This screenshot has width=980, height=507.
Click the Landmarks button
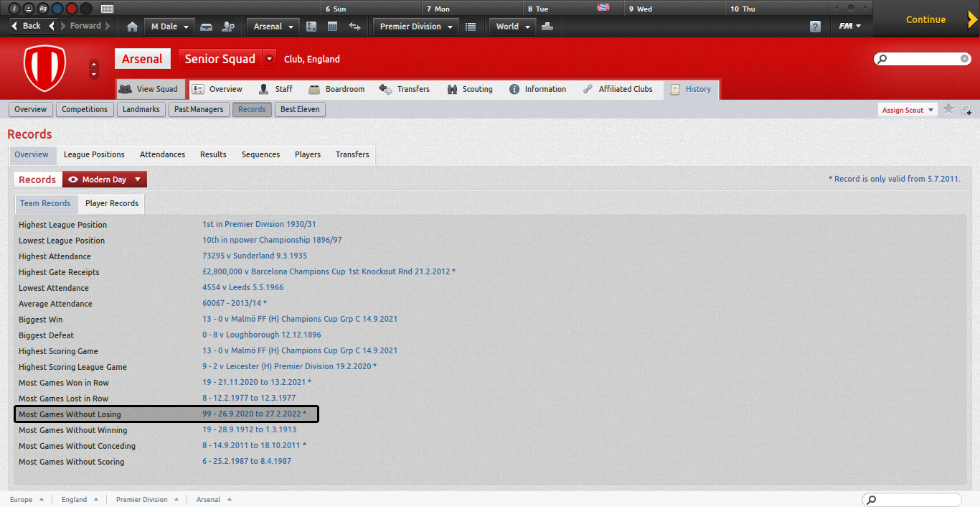click(141, 109)
